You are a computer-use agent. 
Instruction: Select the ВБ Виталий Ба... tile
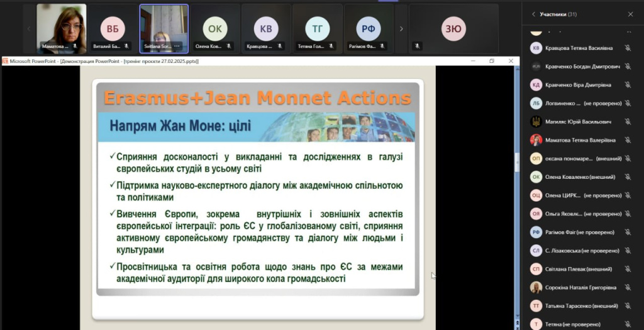(x=113, y=29)
